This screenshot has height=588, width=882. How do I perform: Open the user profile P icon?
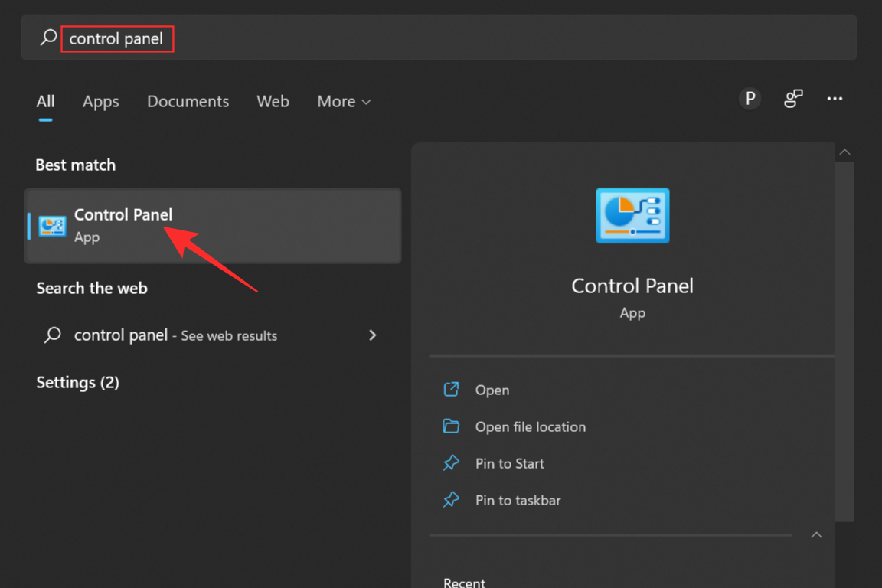tap(750, 98)
